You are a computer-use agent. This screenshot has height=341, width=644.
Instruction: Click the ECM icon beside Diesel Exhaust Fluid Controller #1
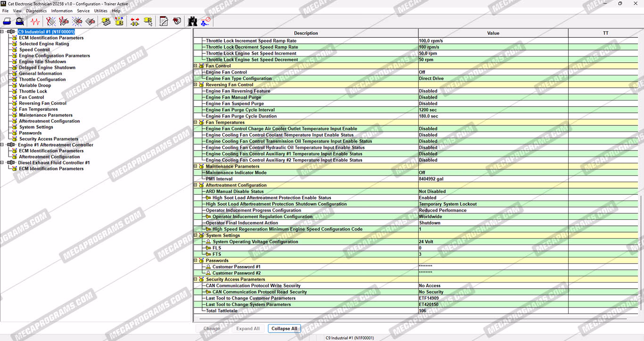point(11,163)
